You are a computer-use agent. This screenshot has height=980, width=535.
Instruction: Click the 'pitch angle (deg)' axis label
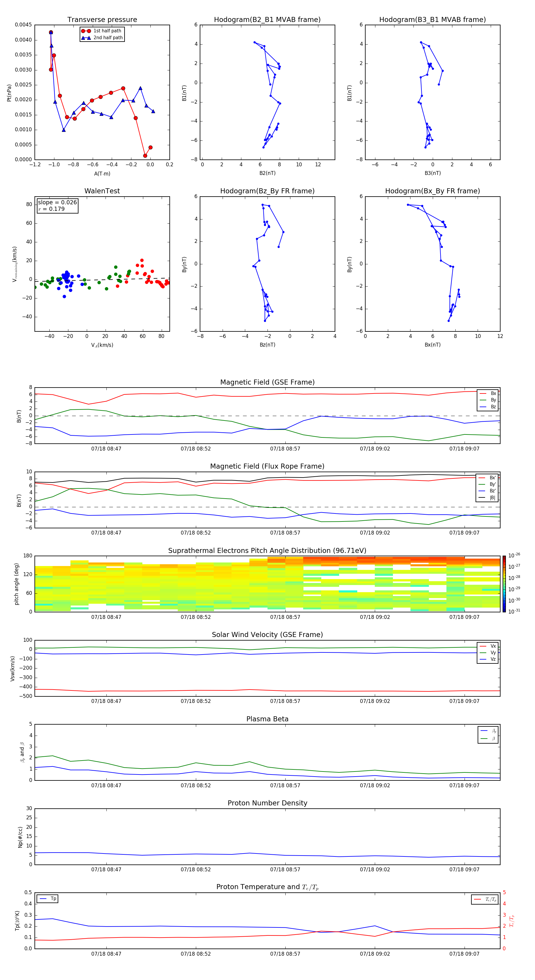[16, 584]
